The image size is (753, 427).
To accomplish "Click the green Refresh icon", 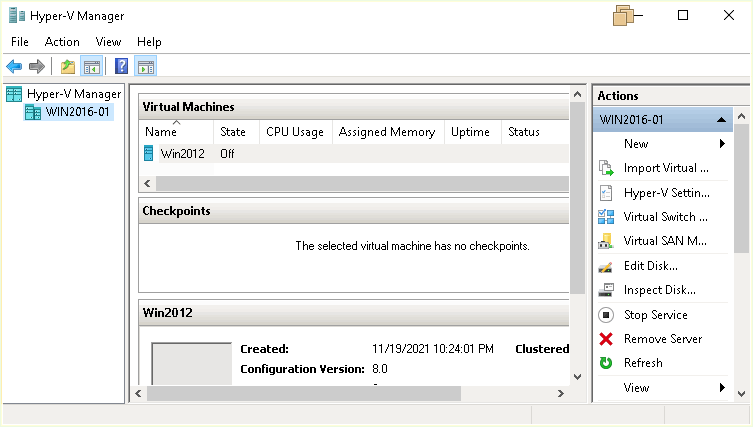I will coord(605,363).
